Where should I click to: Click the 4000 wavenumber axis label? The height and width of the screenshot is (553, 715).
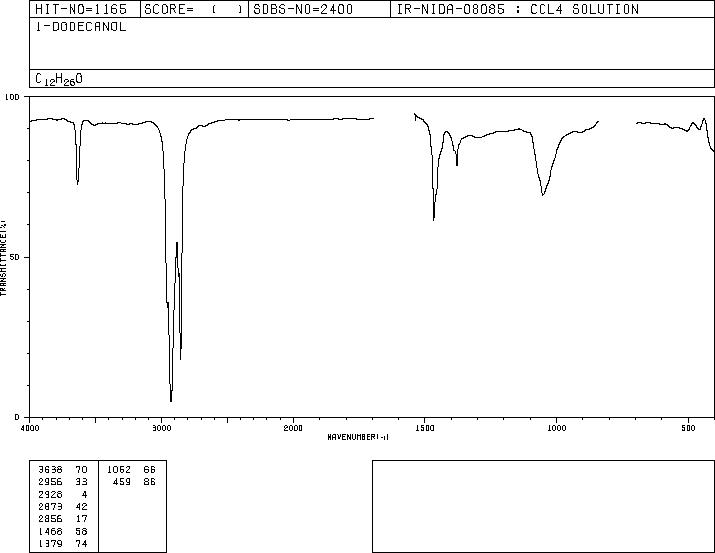coord(30,428)
